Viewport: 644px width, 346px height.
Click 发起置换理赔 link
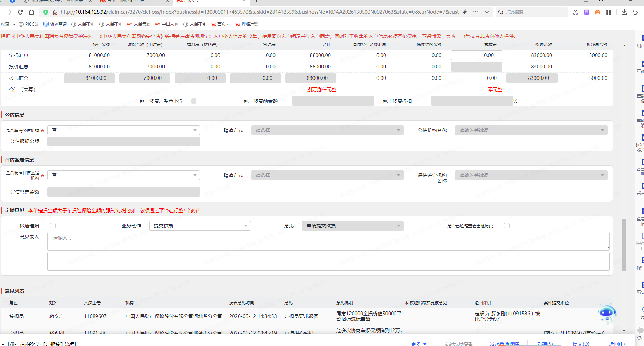(x=504, y=344)
